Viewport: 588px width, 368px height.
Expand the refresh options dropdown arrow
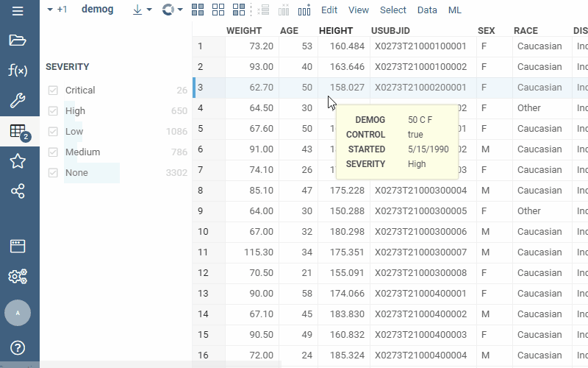[x=180, y=10]
